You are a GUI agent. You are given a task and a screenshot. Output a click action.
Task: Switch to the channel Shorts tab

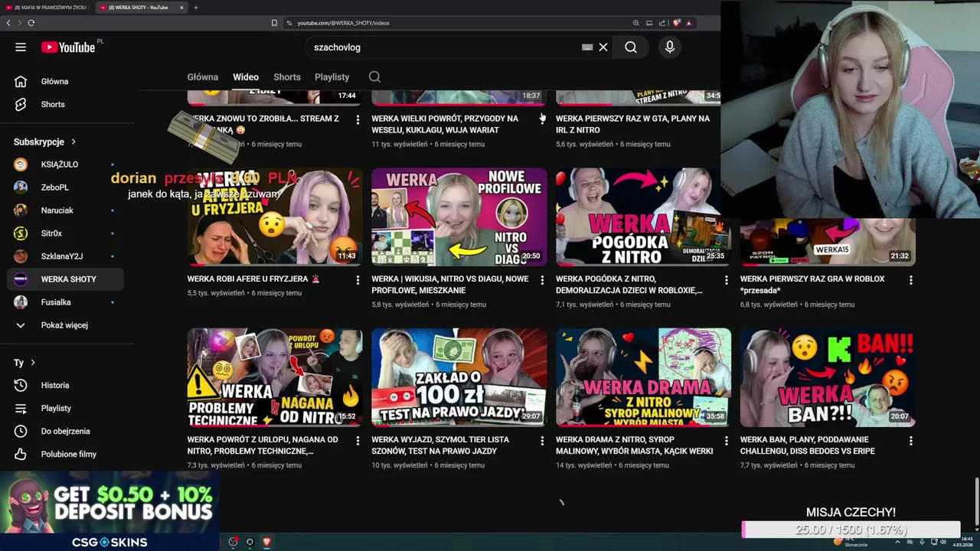[x=287, y=77]
